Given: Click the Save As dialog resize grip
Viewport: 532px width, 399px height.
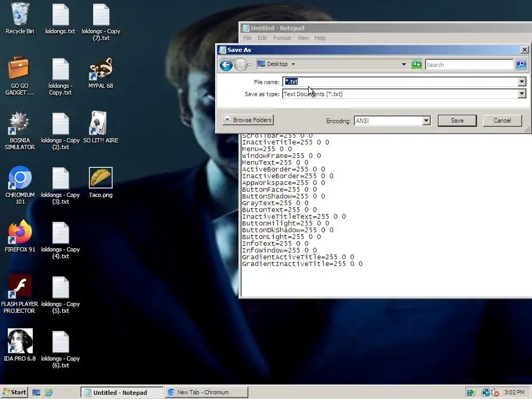Looking at the screenshot, I should pyautogui.click(x=527, y=129).
